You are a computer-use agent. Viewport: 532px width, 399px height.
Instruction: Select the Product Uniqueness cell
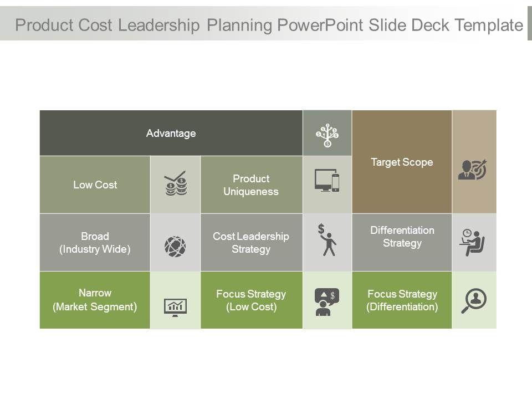tap(251, 185)
